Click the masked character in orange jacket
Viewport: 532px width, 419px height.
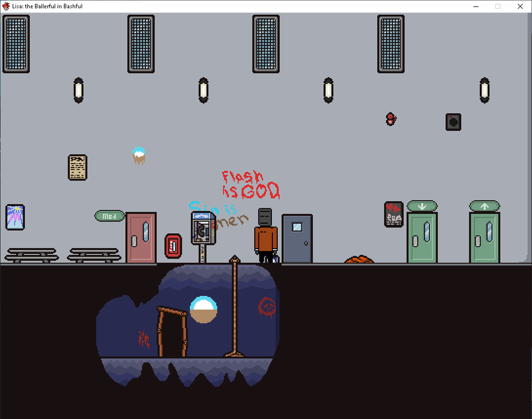[267, 235]
